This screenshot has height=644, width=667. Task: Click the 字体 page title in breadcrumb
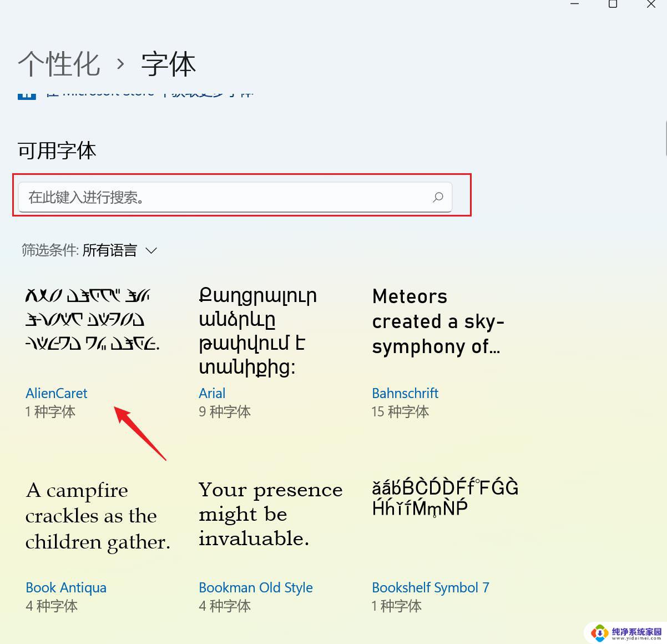coord(168,64)
